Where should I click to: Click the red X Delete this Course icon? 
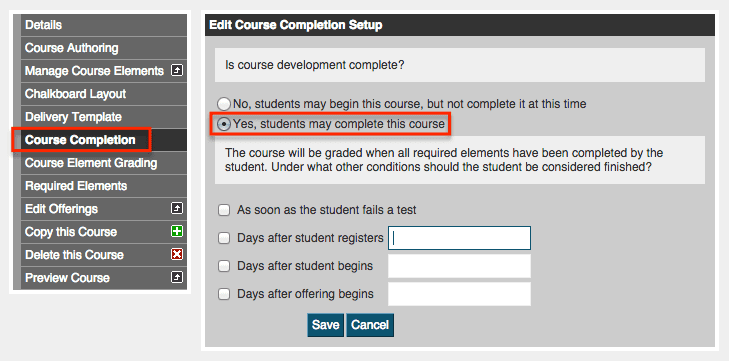tap(177, 254)
